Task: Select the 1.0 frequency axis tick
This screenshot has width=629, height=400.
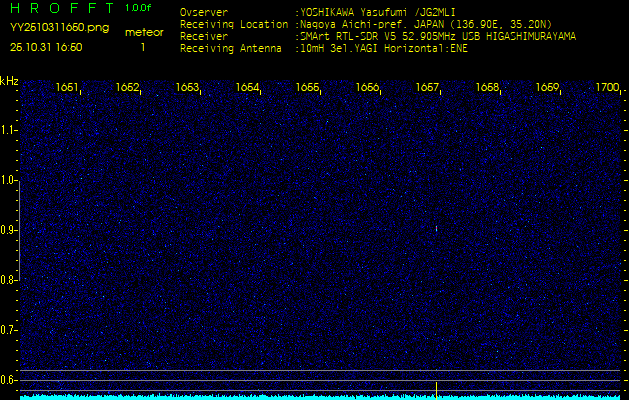Action: pos(9,180)
